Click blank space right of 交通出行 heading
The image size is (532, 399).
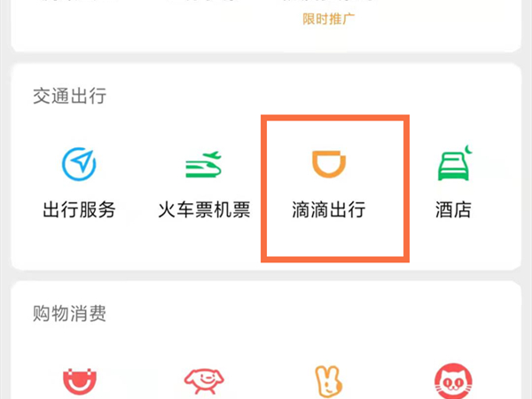coord(305,96)
